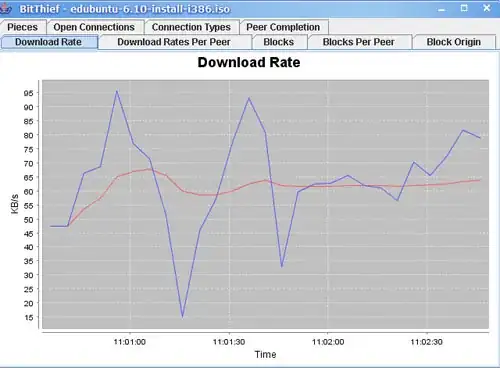The height and width of the screenshot is (368, 500).
Task: Open the Block Origin tab
Action: (x=454, y=42)
